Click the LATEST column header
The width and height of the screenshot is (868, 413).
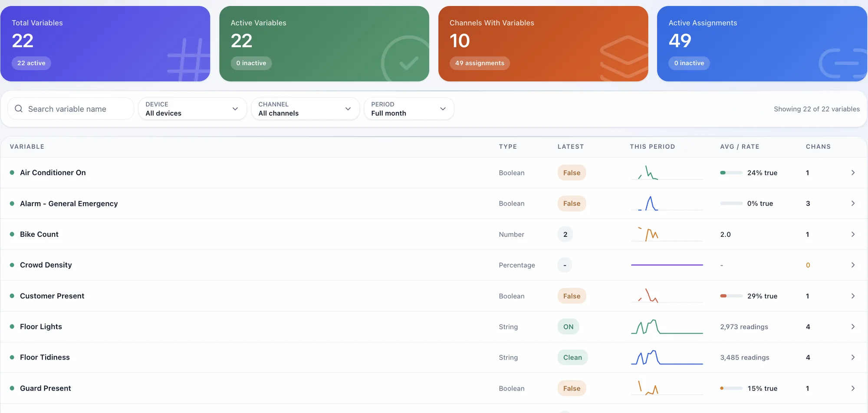coord(571,147)
